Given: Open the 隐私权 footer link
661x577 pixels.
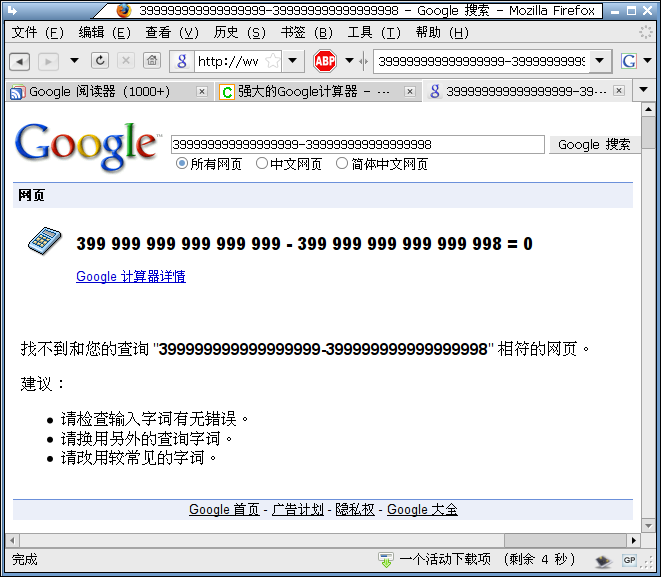Looking at the screenshot, I should click(x=355, y=510).
